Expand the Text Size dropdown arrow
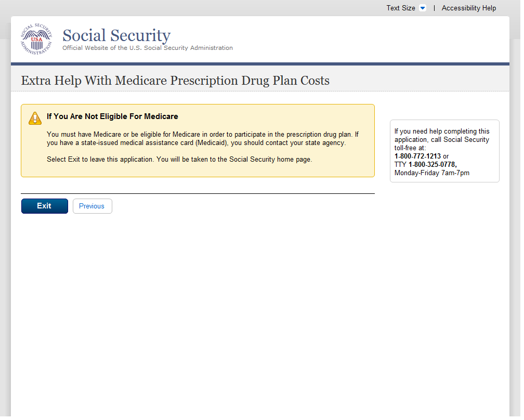The image size is (524, 420). coord(422,8)
